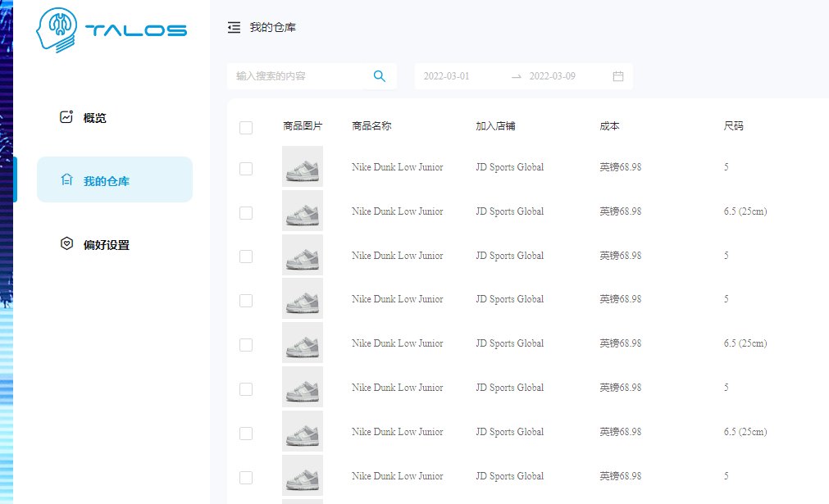Viewport: 829px width, 504px height.
Task: Collapse the sidebar with the menu-fold icon
Action: click(x=234, y=28)
